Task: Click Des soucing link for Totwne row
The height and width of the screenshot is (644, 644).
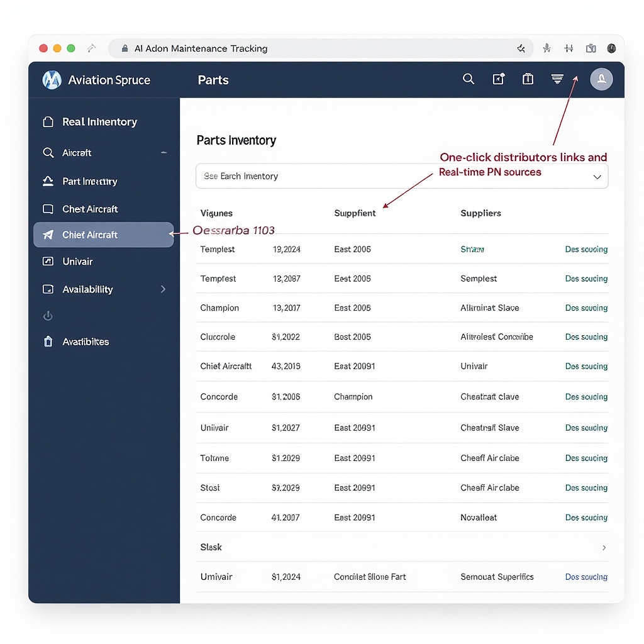Action: [586, 458]
